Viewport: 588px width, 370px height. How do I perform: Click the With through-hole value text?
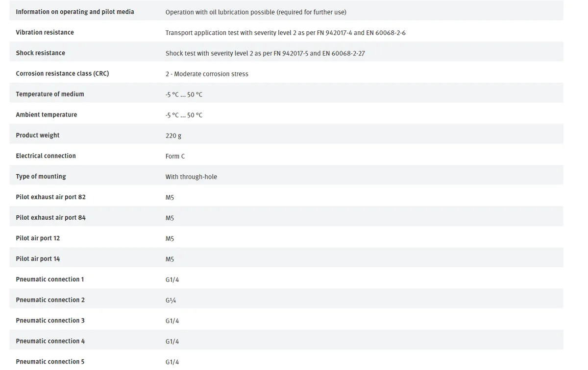coord(191,177)
